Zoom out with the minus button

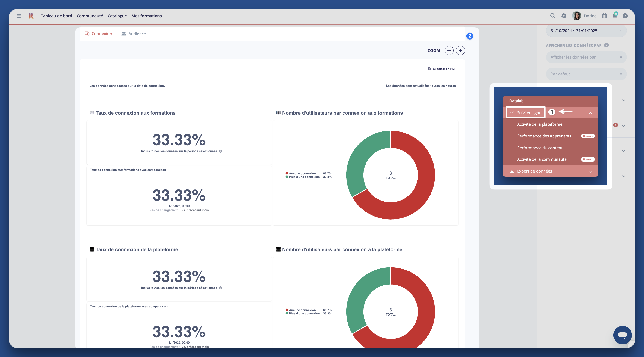449,50
